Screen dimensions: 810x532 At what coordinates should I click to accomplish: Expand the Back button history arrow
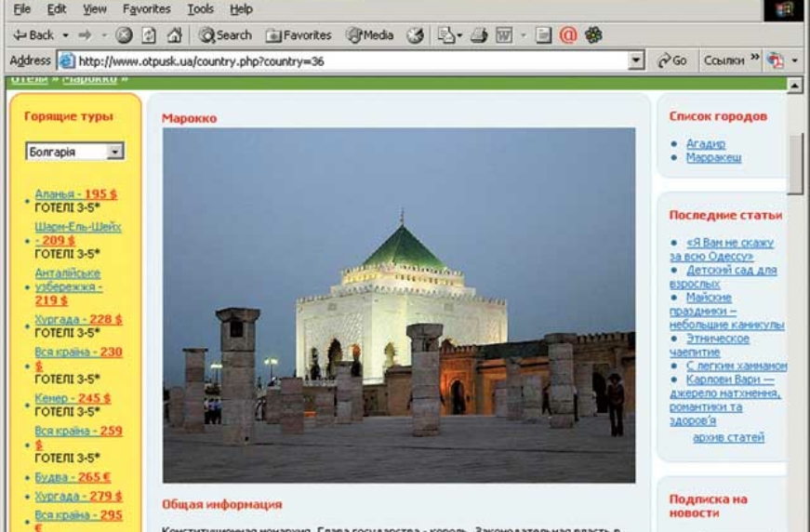coord(66,35)
